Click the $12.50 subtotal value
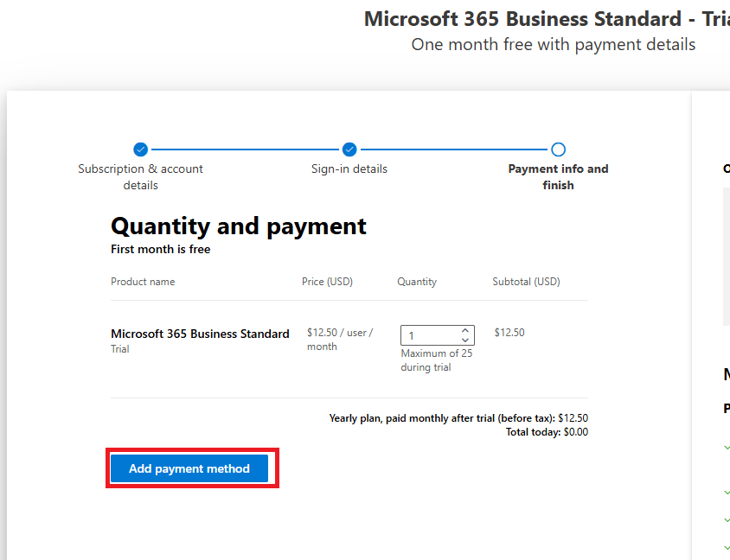730x560 pixels. point(509,333)
